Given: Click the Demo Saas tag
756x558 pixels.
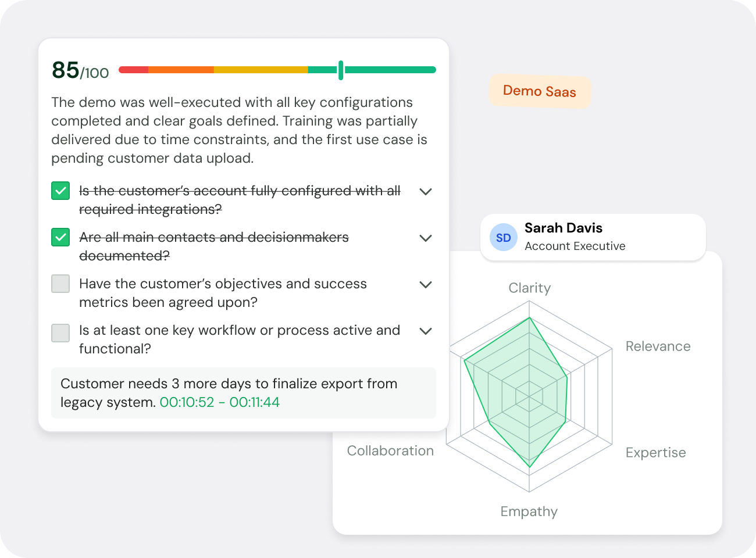Looking at the screenshot, I should (x=540, y=91).
